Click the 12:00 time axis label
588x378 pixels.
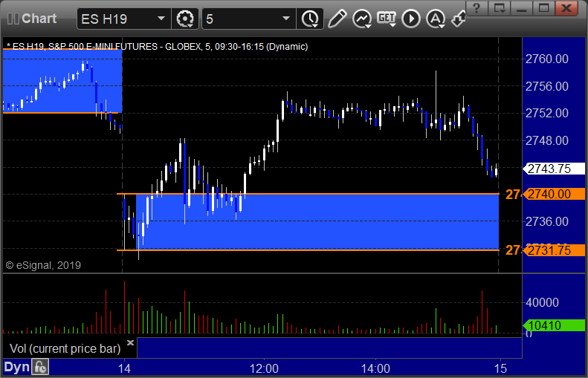coord(264,368)
